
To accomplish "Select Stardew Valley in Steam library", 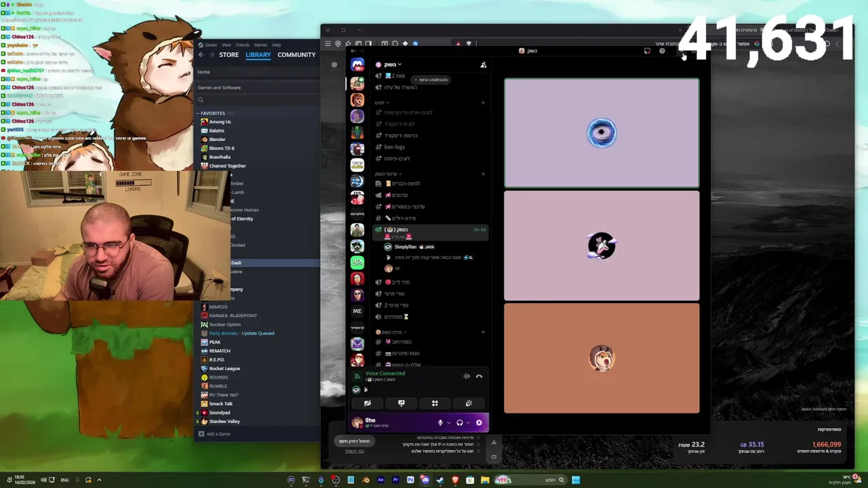I will pos(224,422).
